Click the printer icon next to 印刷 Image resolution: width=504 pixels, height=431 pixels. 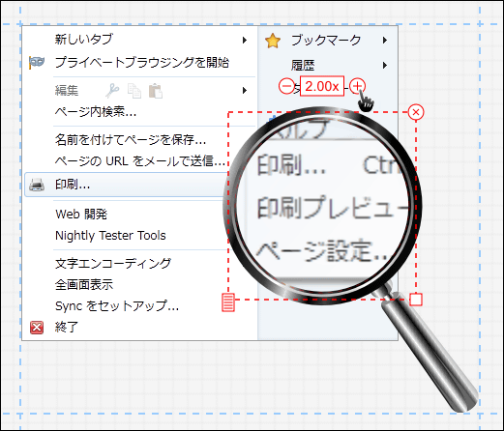(37, 185)
